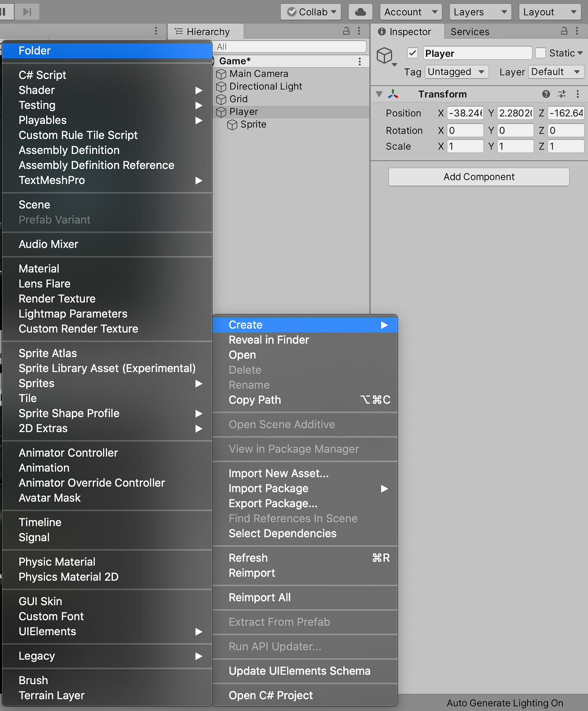The width and height of the screenshot is (588, 711).
Task: Switch to the Services tab
Action: tap(470, 32)
